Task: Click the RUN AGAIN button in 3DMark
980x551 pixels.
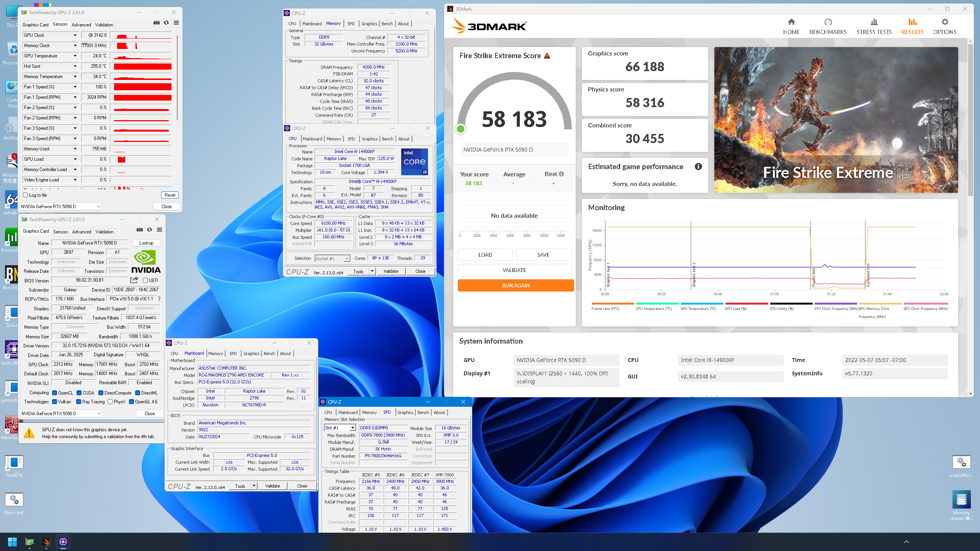Action: [x=516, y=285]
